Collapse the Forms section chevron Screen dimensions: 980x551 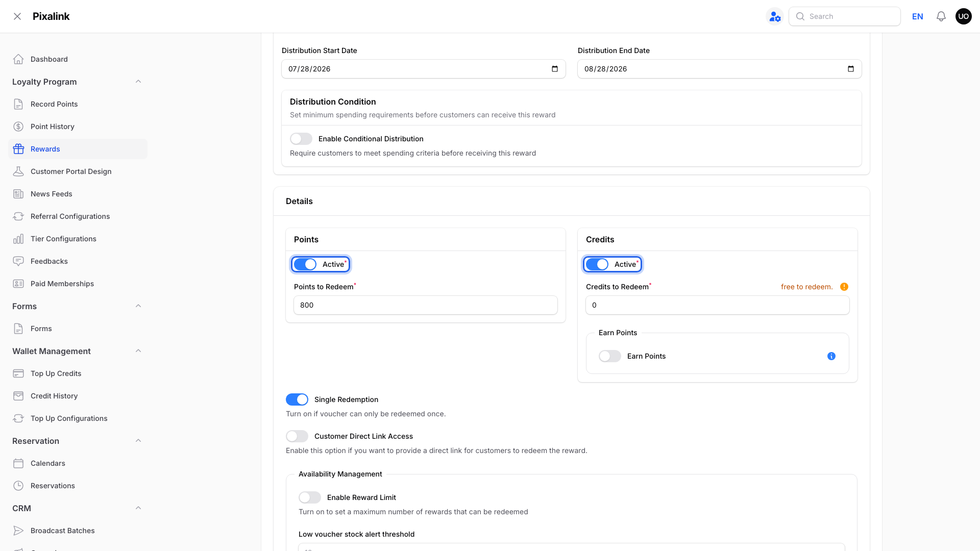pyautogui.click(x=138, y=306)
